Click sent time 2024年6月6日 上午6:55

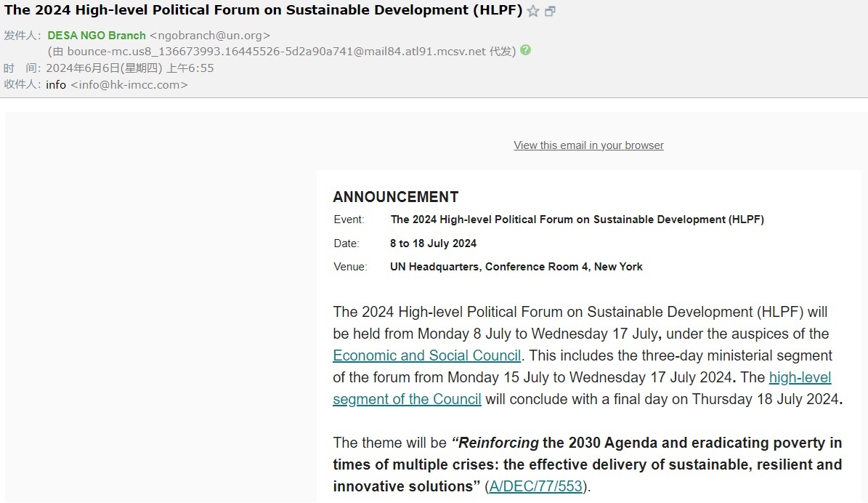pos(129,68)
